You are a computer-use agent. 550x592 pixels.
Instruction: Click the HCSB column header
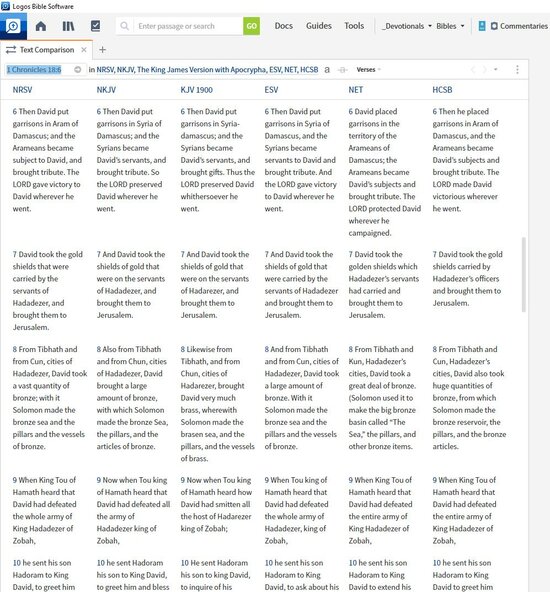click(442, 90)
